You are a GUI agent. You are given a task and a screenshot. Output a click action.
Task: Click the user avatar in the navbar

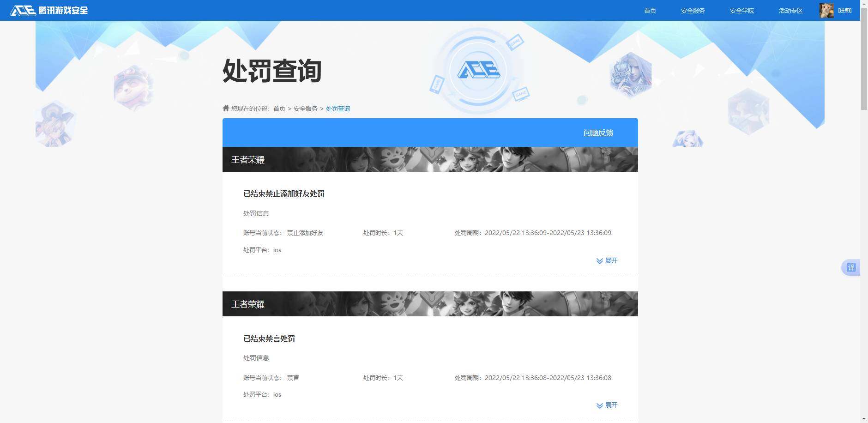(826, 10)
